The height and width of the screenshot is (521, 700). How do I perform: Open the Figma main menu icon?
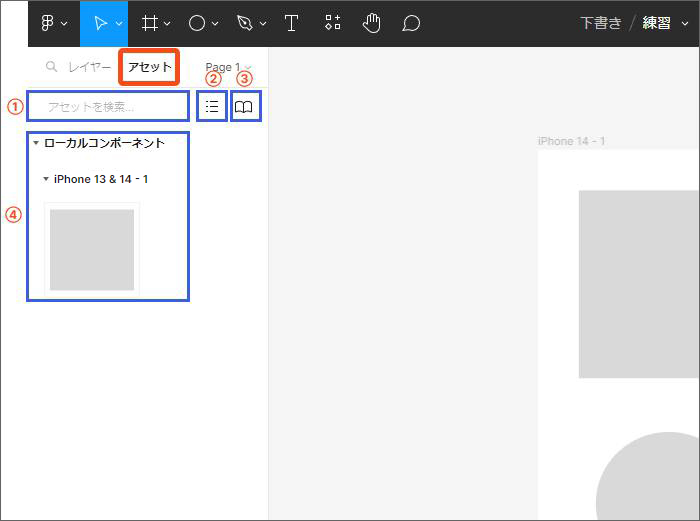pyautogui.click(x=47, y=23)
